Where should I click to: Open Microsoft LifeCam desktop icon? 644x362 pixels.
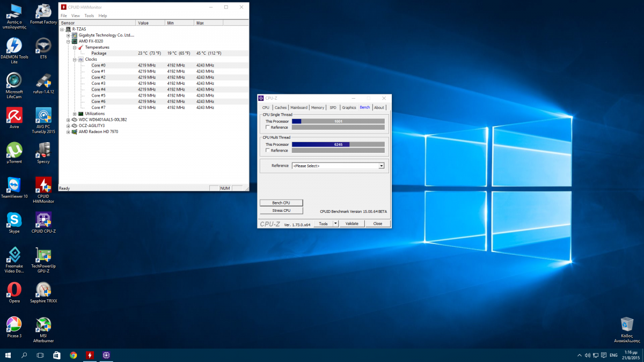coord(14,86)
